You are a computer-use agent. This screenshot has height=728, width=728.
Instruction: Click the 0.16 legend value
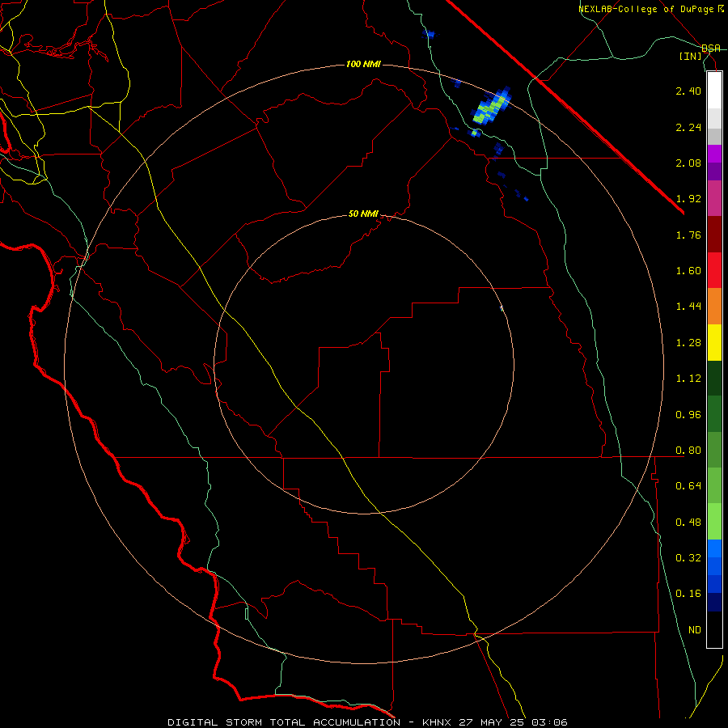pos(688,594)
